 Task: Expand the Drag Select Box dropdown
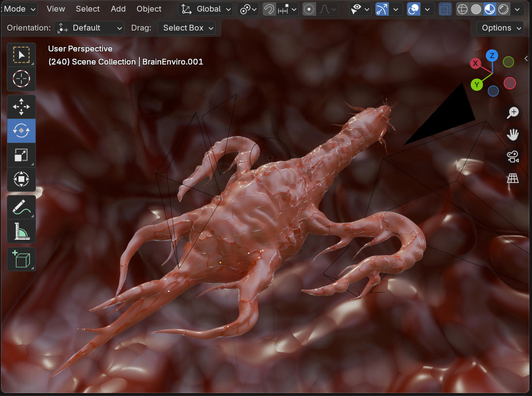coord(187,28)
